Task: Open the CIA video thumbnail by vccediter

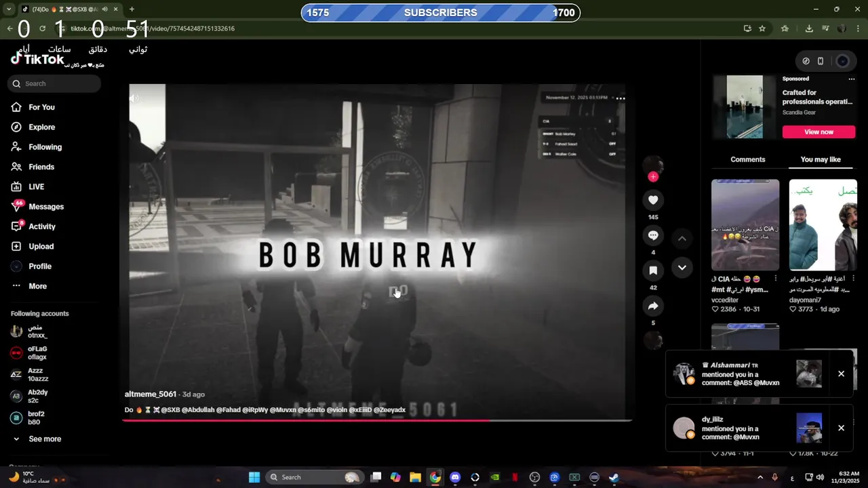Action: pyautogui.click(x=745, y=225)
